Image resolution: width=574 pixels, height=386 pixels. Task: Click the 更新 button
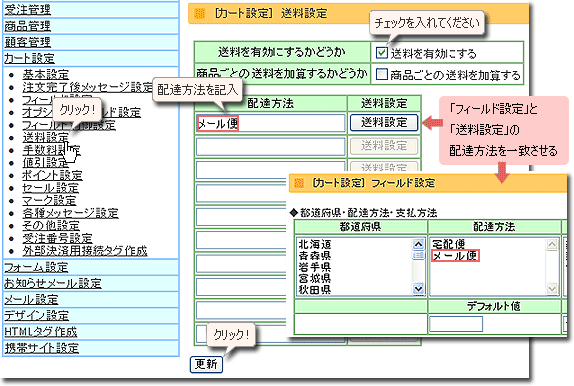206,364
